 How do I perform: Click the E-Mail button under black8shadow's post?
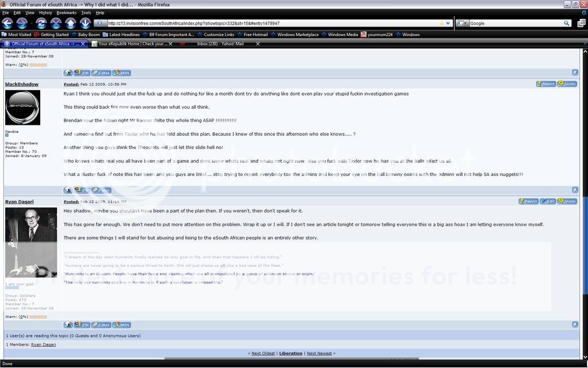click(x=101, y=190)
